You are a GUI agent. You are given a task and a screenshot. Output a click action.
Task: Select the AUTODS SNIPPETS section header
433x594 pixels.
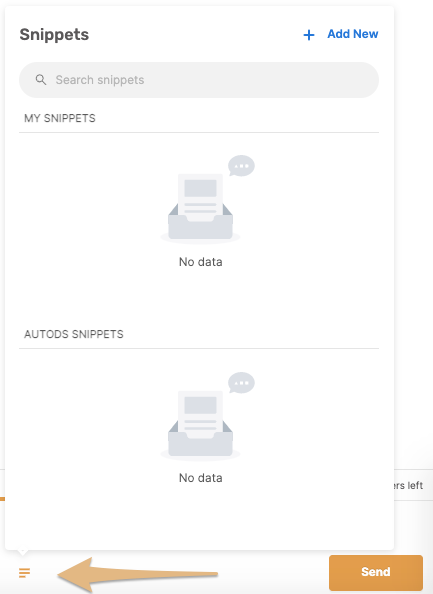pyautogui.click(x=73, y=334)
